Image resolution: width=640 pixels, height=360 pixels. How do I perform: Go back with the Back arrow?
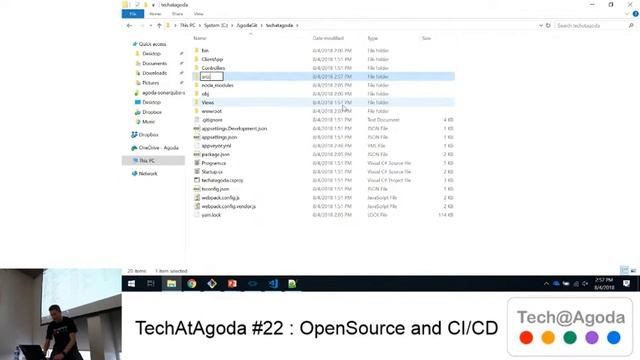[129, 25]
